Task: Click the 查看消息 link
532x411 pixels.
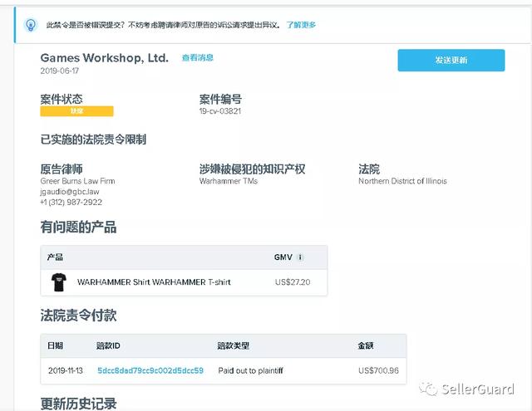Action: click(x=198, y=57)
